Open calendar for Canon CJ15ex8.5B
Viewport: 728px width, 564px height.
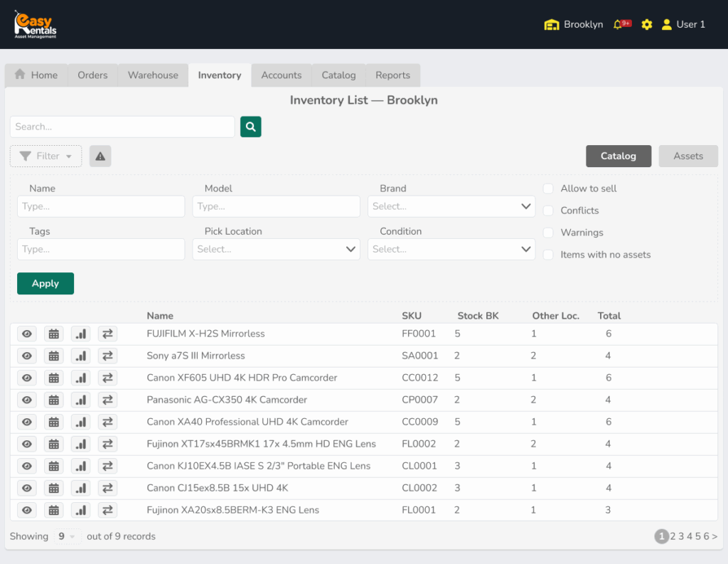54,489
